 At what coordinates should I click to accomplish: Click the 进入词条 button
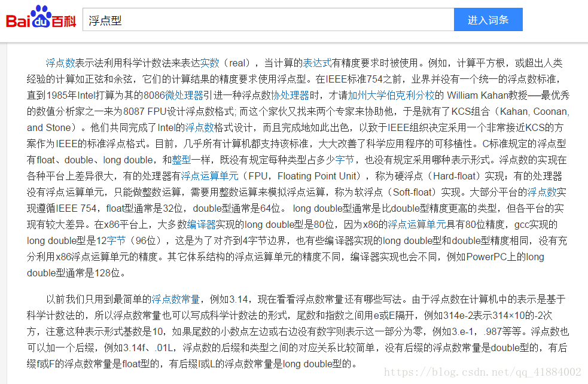[488, 20]
